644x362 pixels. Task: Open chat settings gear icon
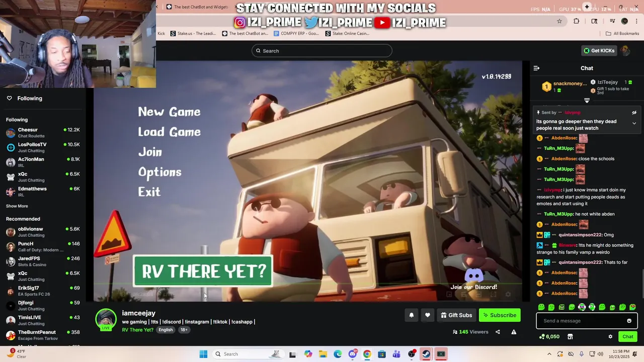[610, 337]
